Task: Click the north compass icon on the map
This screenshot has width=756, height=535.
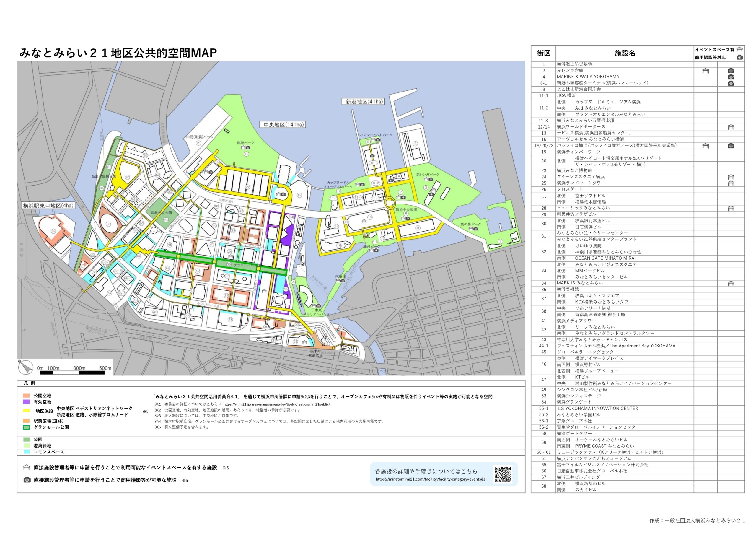Action: [x=26, y=367]
